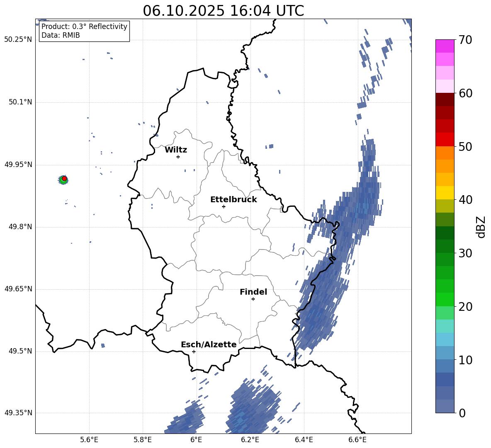
Task: Click the Esch/Alzette city label
Action: coord(209,344)
